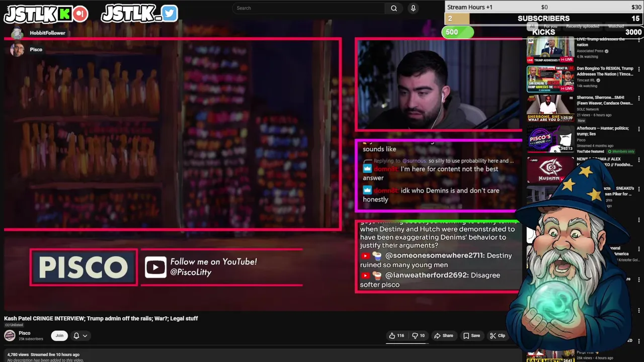
Task: Dislike the video showing 10 dislikes
Action: (418, 336)
